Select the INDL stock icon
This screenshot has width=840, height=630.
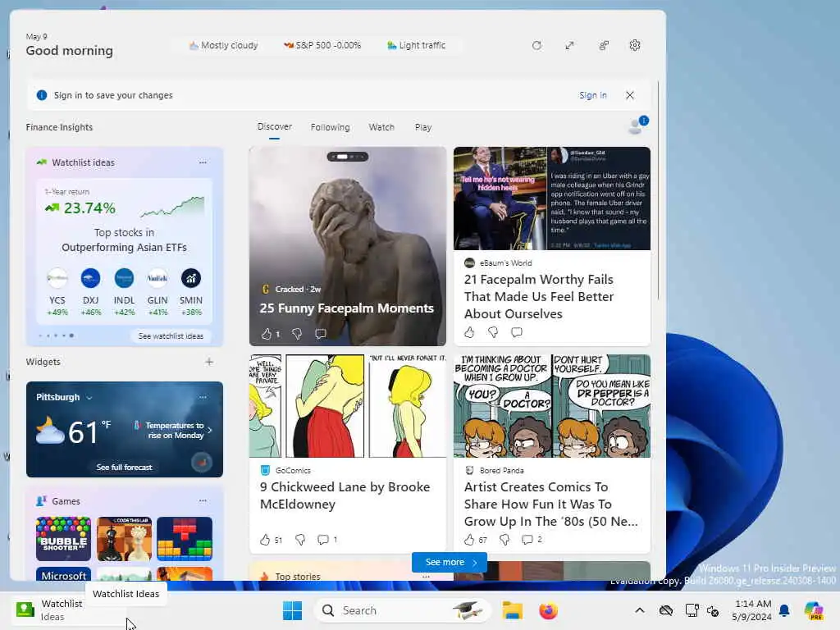click(125, 278)
